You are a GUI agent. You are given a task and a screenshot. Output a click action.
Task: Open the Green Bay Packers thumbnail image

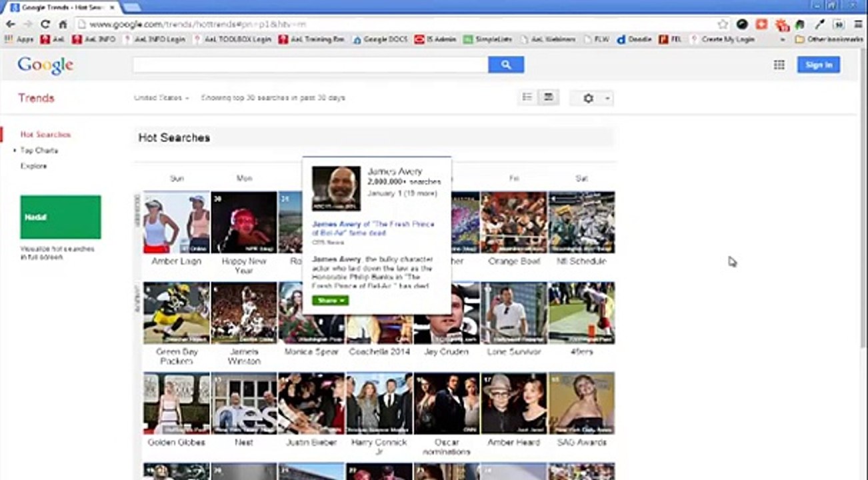(177, 313)
